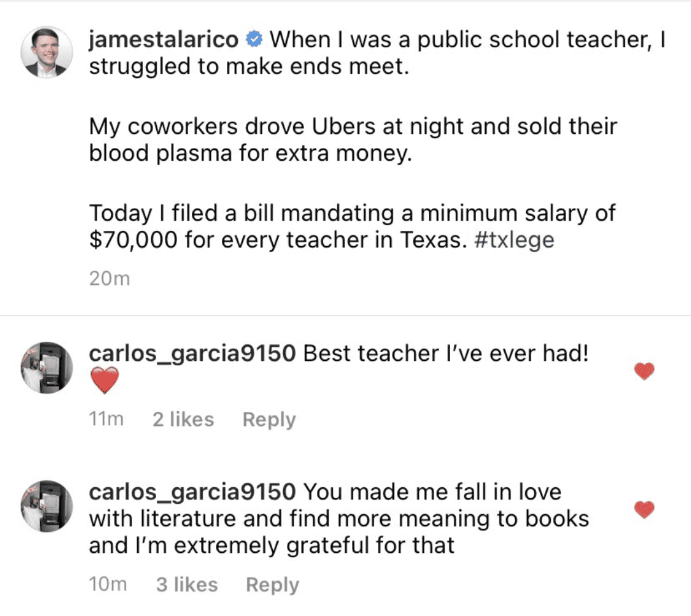Open avatar beside the 'Best teacher' comment

(x=47, y=368)
